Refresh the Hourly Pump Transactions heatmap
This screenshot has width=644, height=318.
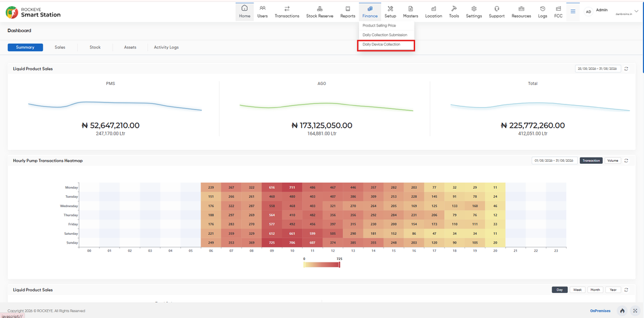tap(626, 161)
